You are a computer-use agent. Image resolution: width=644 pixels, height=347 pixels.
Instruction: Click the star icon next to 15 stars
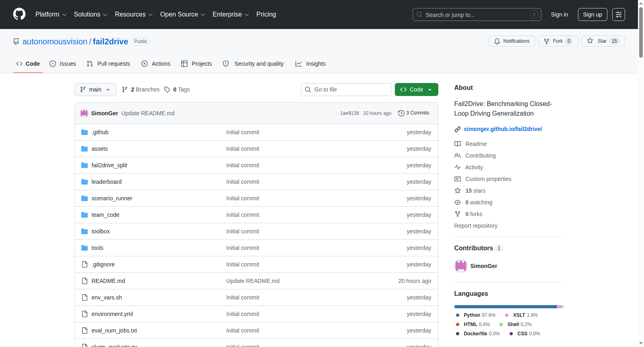[x=458, y=191]
